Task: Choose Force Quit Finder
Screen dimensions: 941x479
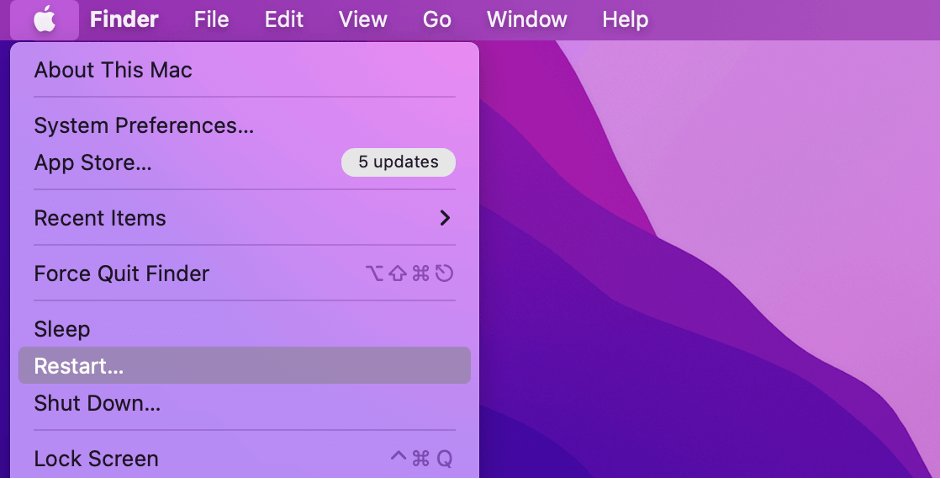Action: tap(121, 273)
